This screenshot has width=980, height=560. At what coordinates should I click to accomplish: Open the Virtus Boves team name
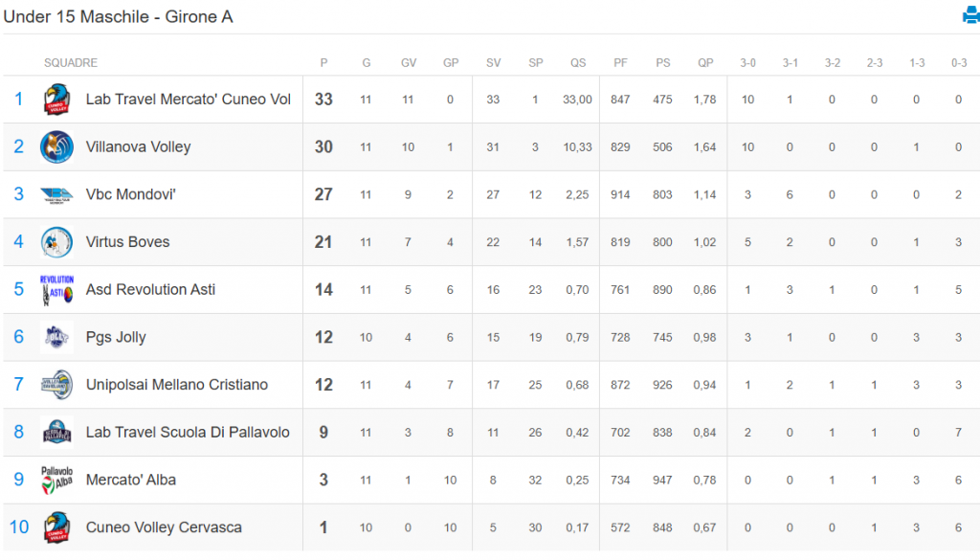tap(127, 242)
